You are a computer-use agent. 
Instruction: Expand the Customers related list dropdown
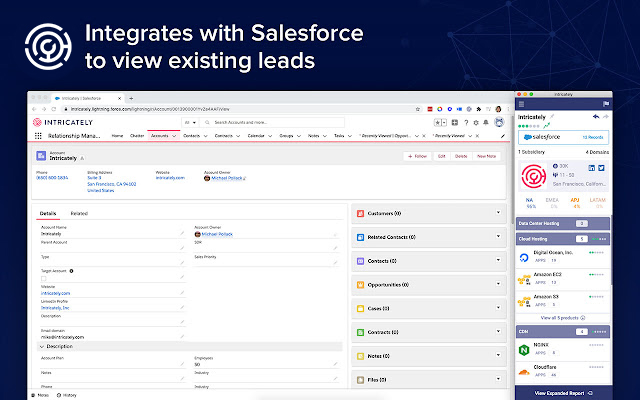(x=498, y=213)
